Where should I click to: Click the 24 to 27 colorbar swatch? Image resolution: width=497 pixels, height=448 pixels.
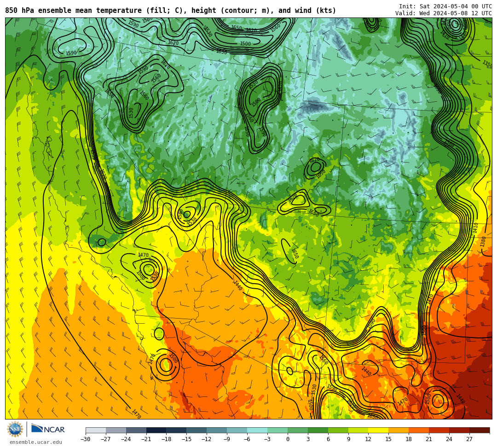pyautogui.click(x=460, y=430)
